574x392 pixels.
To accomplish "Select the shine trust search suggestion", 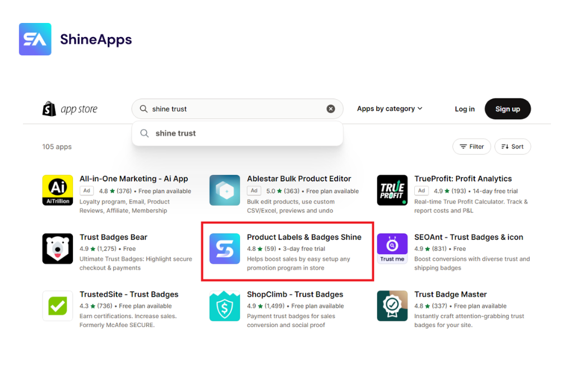I will (x=237, y=133).
